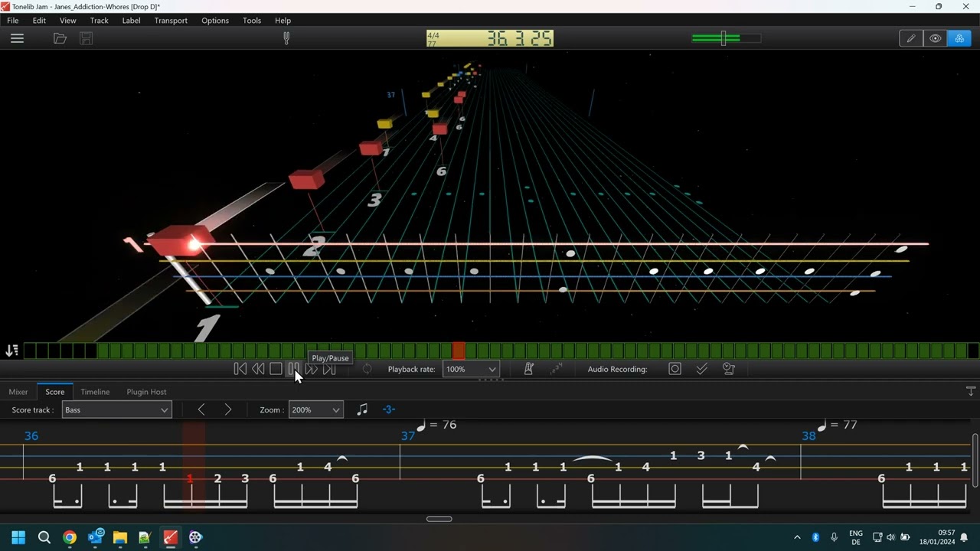Click the highlighted red note 1 in the tab

(x=190, y=478)
